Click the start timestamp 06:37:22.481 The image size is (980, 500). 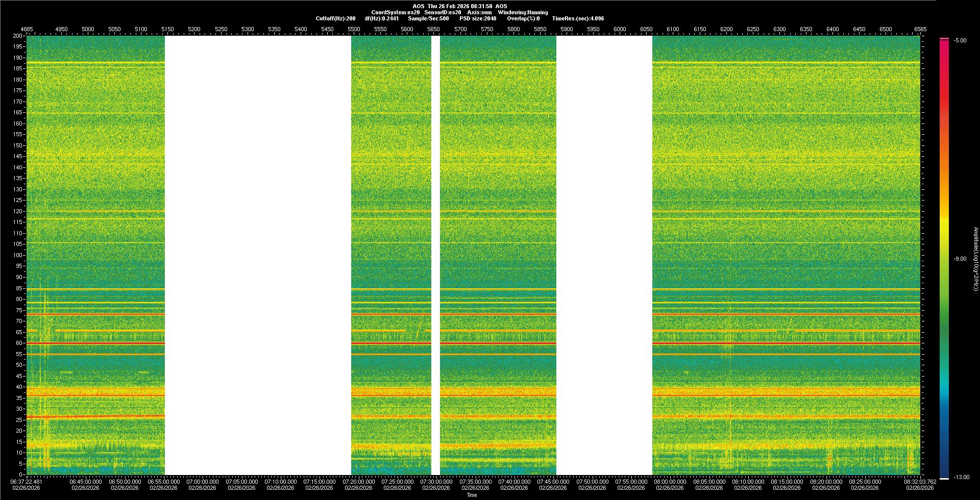pyautogui.click(x=27, y=481)
